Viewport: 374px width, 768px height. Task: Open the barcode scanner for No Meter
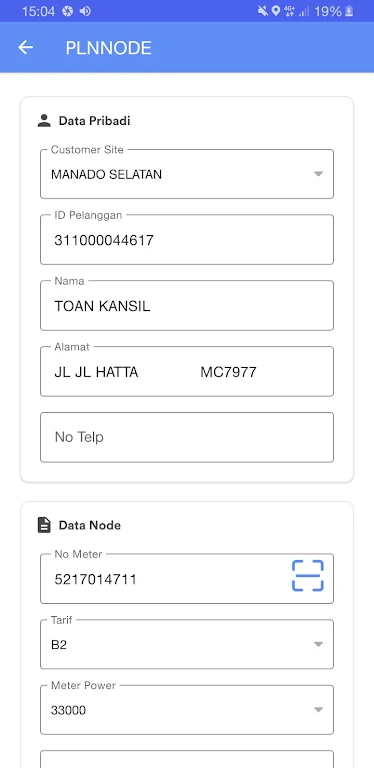click(307, 575)
